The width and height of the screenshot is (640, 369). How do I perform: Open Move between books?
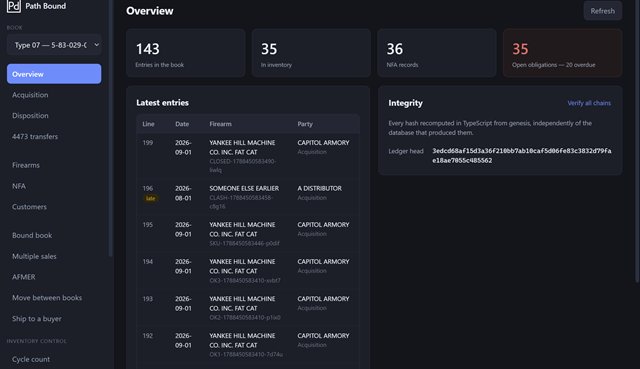pos(54,298)
